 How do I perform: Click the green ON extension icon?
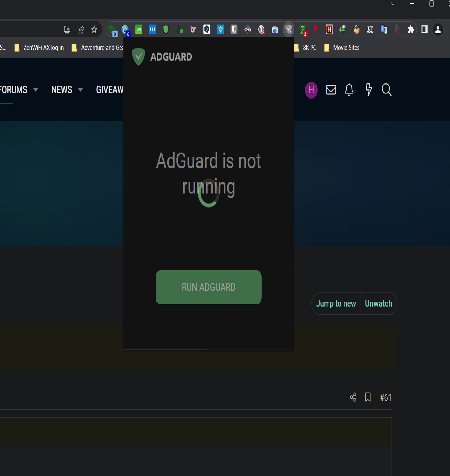[139, 30]
